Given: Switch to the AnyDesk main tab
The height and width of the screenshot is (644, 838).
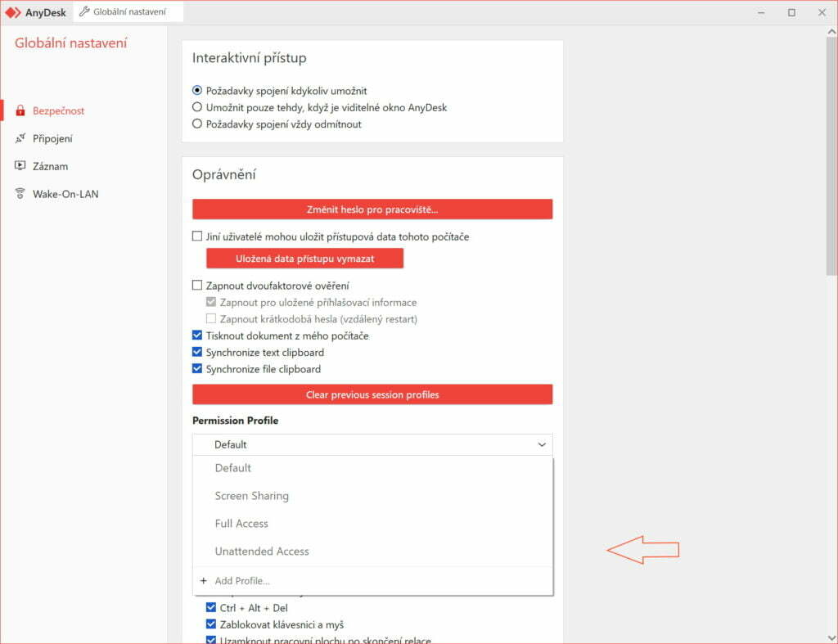Looking at the screenshot, I should coord(36,12).
